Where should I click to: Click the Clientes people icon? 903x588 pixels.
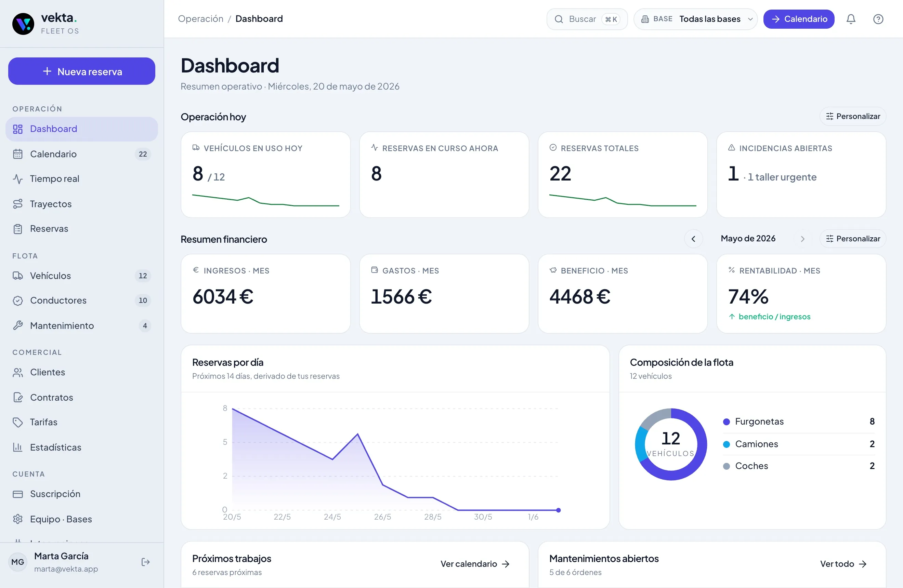(18, 372)
